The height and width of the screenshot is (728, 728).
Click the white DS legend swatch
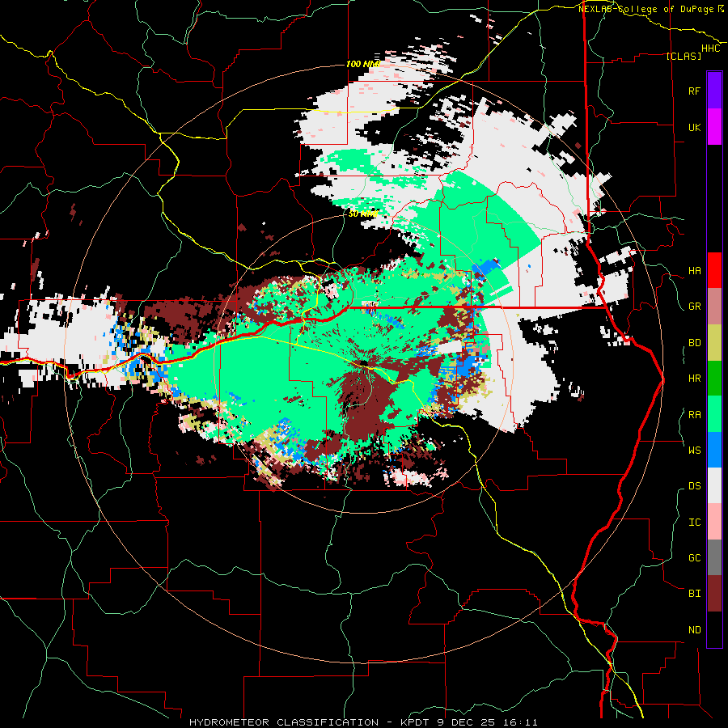click(714, 486)
